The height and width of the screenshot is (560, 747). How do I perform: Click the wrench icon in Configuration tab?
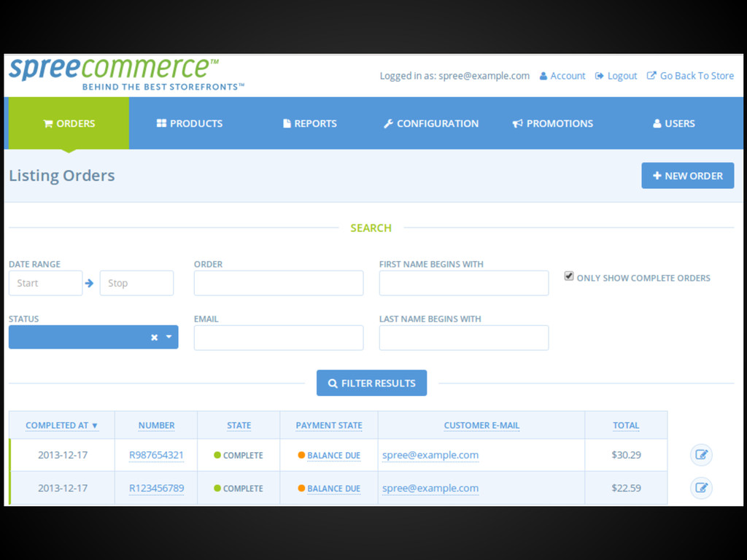(388, 124)
